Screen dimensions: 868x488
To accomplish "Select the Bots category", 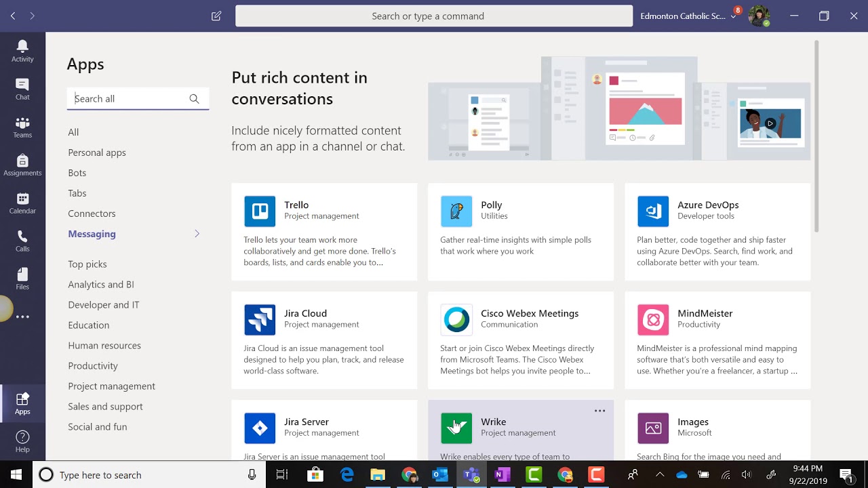I will coord(77,173).
